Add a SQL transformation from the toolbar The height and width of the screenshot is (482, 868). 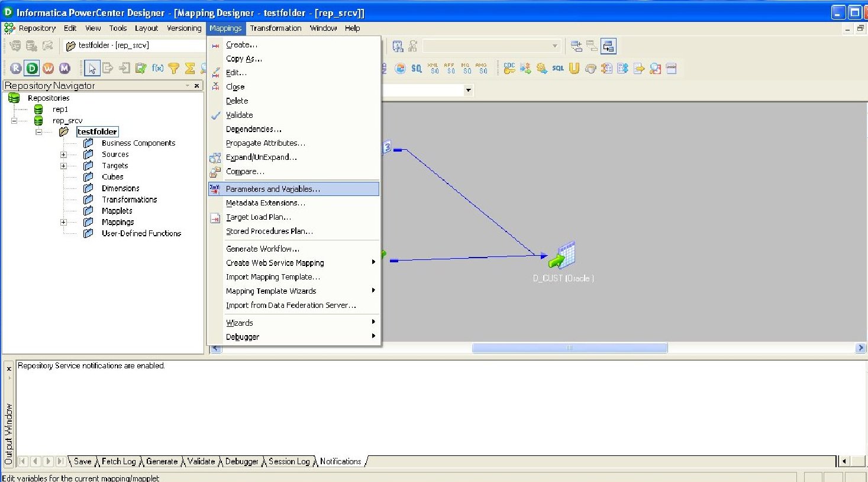click(x=557, y=68)
